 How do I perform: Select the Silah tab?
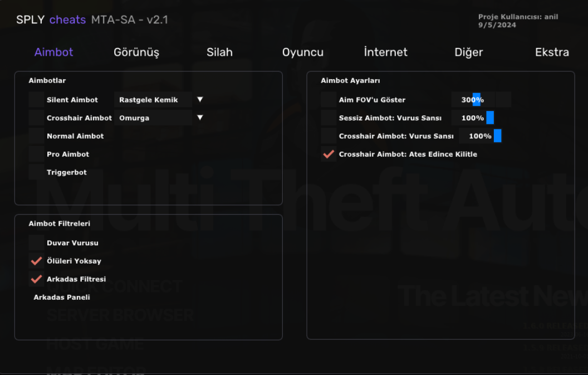(x=219, y=52)
